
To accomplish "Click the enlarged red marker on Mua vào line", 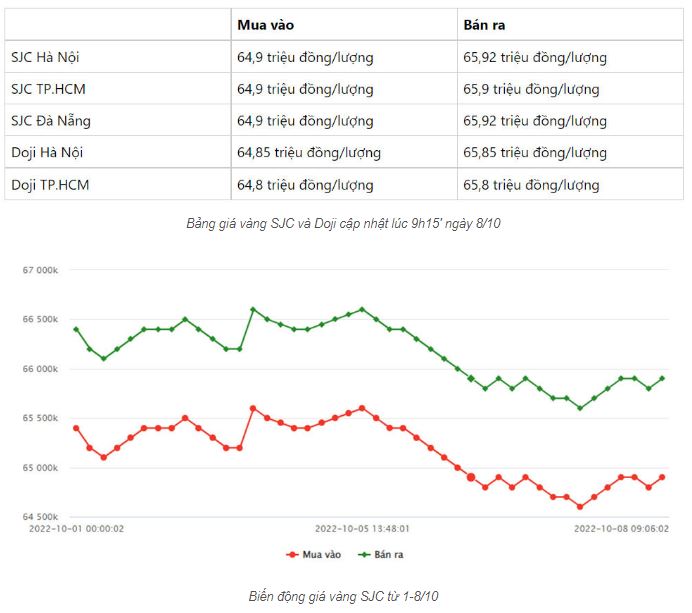I will [471, 477].
